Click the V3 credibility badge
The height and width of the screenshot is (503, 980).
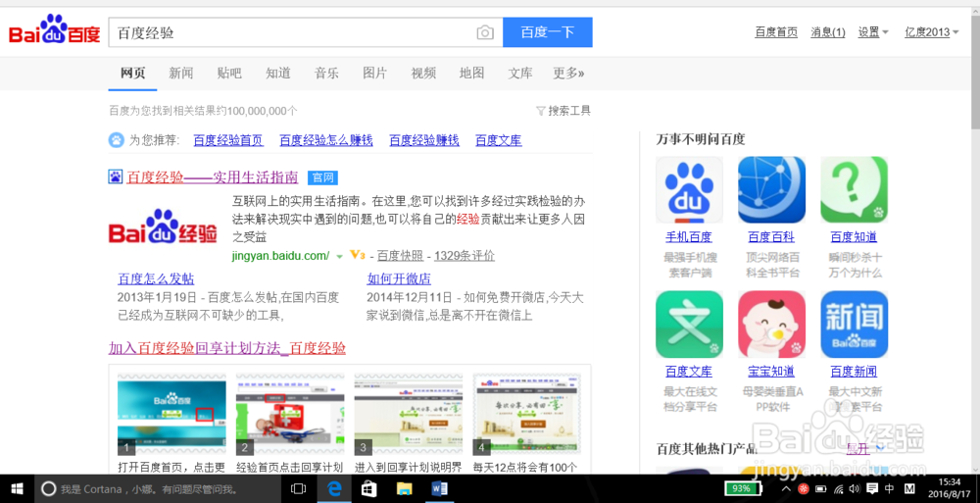coord(357,255)
